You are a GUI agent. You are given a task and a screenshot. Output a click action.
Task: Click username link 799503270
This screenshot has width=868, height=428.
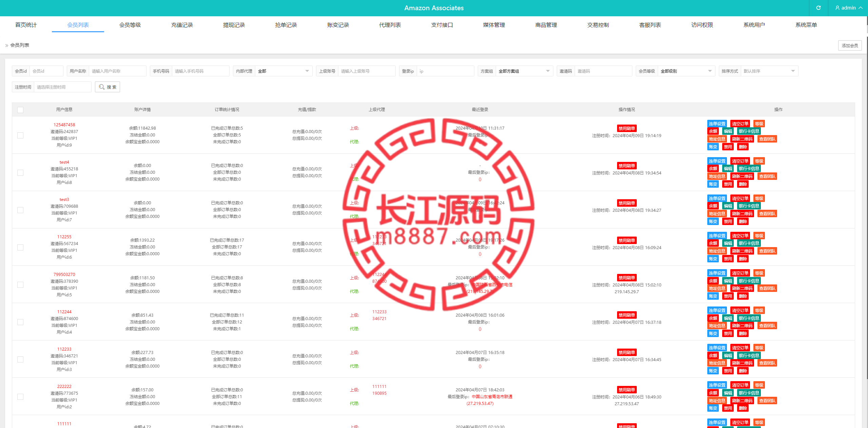click(64, 275)
